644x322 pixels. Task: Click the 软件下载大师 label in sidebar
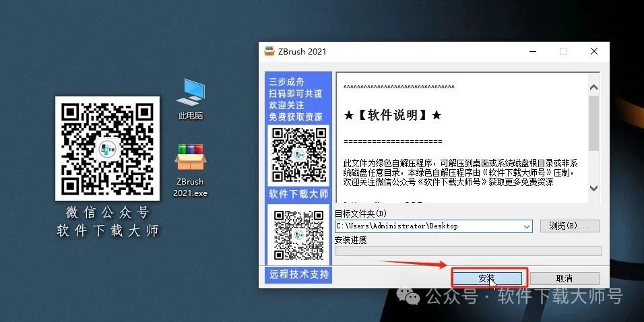299,194
